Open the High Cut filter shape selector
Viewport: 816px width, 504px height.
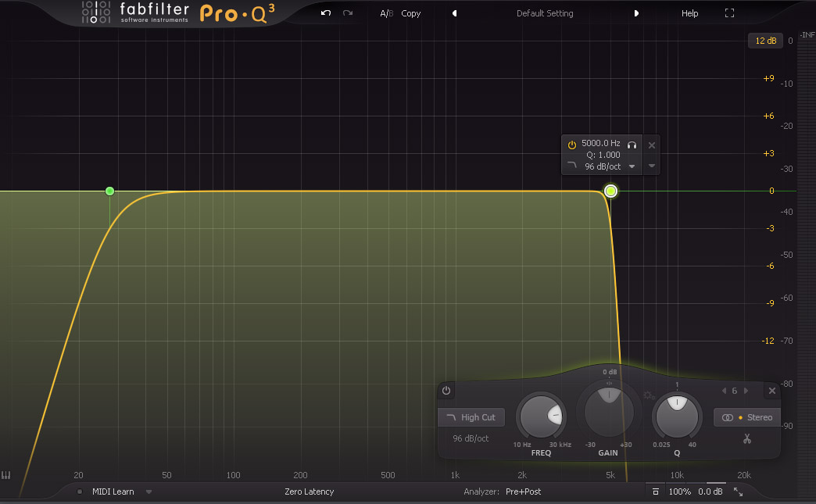471,417
